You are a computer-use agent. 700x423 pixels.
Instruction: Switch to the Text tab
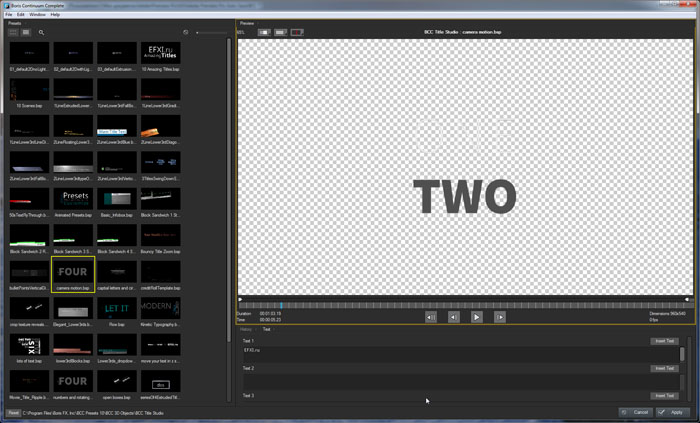tap(267, 329)
